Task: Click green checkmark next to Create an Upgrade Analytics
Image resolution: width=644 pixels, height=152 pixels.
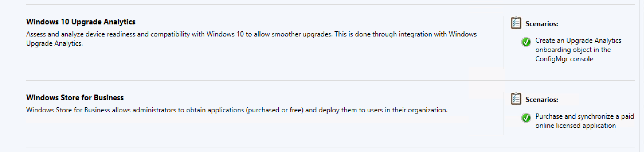Action: tap(526, 42)
